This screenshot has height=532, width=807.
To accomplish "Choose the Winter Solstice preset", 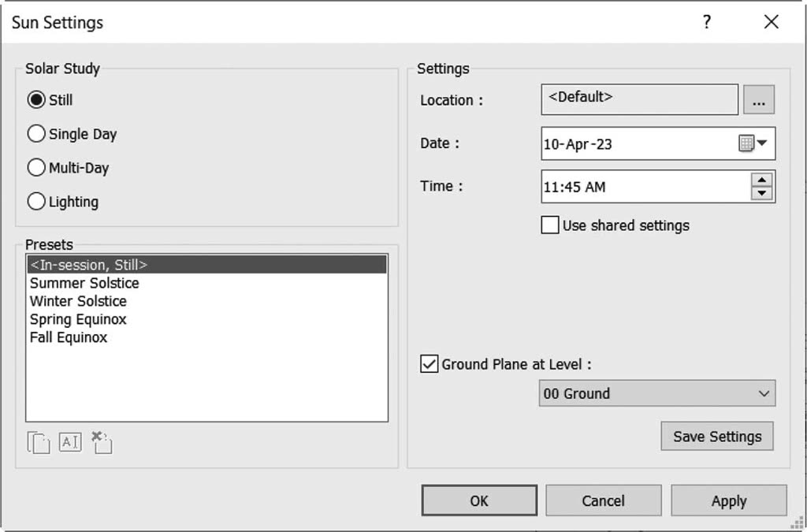I will pos(207,301).
